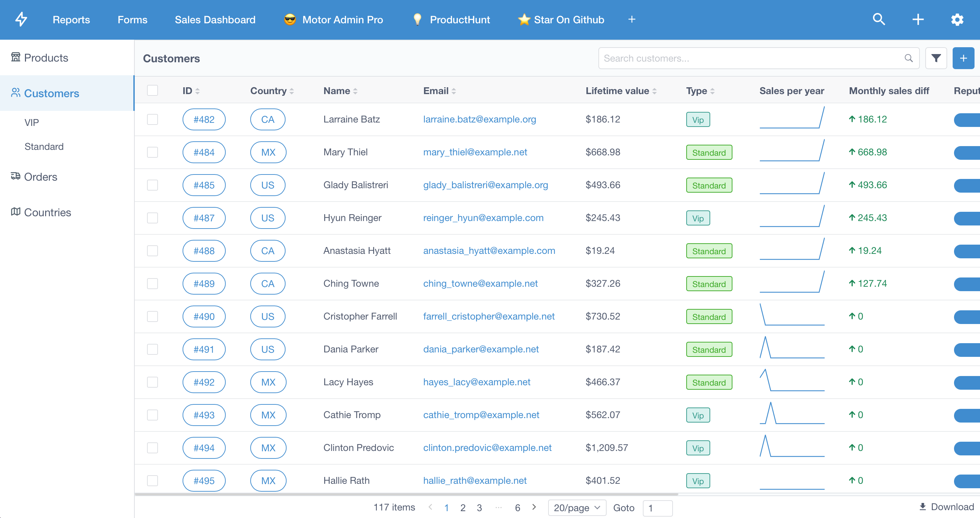Sort by Country column arrows
This screenshot has height=518, width=980.
(292, 91)
